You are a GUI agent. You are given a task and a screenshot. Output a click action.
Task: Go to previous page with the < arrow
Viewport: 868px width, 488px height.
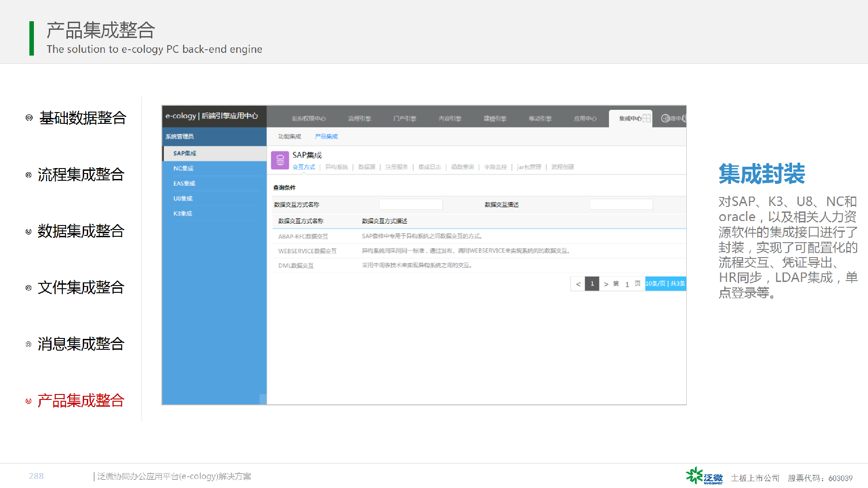tap(578, 284)
